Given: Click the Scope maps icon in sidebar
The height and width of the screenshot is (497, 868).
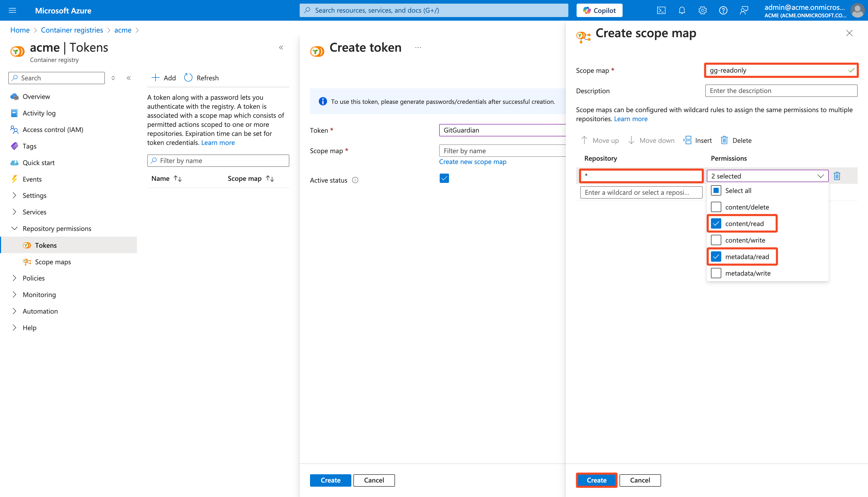Looking at the screenshot, I should point(27,262).
